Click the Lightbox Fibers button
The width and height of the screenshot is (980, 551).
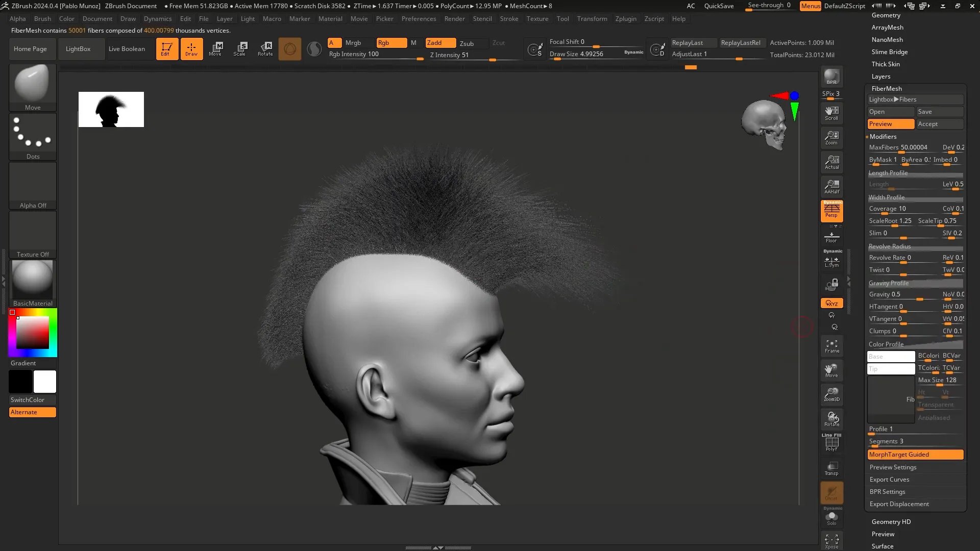pos(915,99)
